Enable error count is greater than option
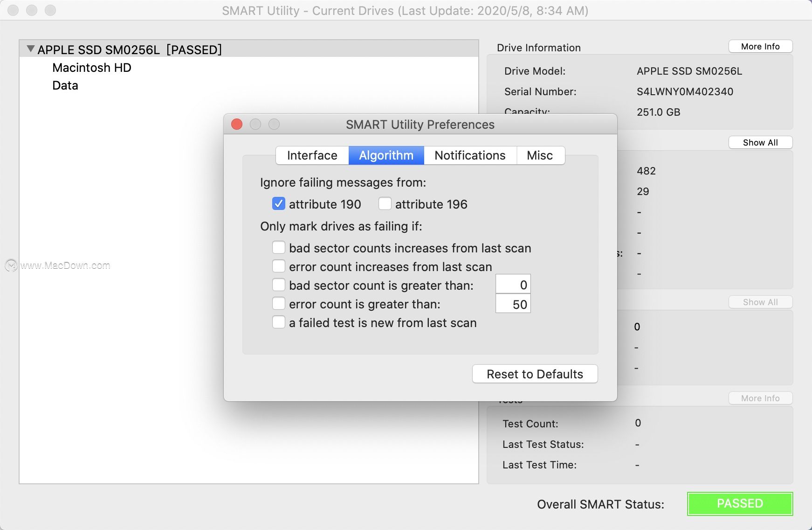This screenshot has height=530, width=812. [279, 304]
